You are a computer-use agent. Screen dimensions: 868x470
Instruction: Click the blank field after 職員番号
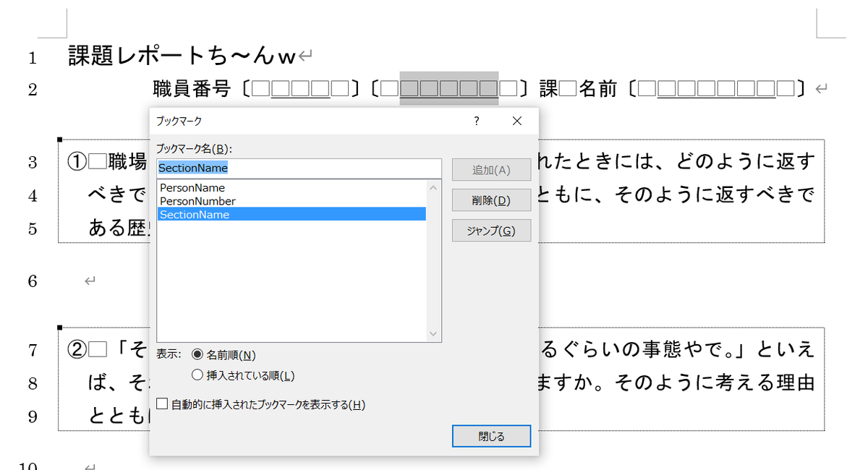(x=300, y=89)
